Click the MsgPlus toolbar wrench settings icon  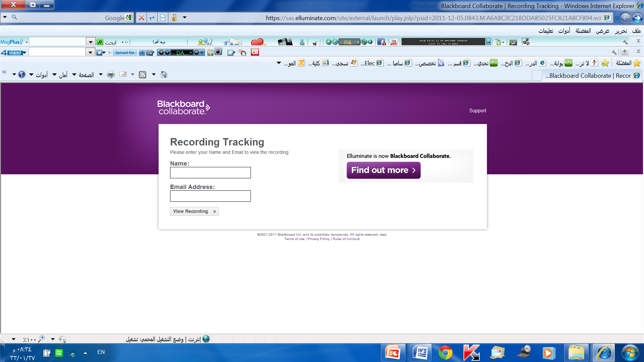(625, 42)
